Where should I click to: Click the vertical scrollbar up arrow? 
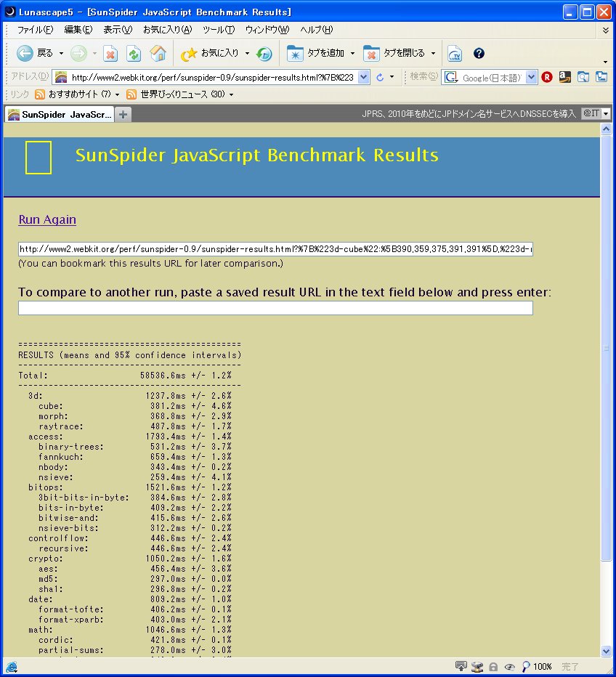click(606, 129)
